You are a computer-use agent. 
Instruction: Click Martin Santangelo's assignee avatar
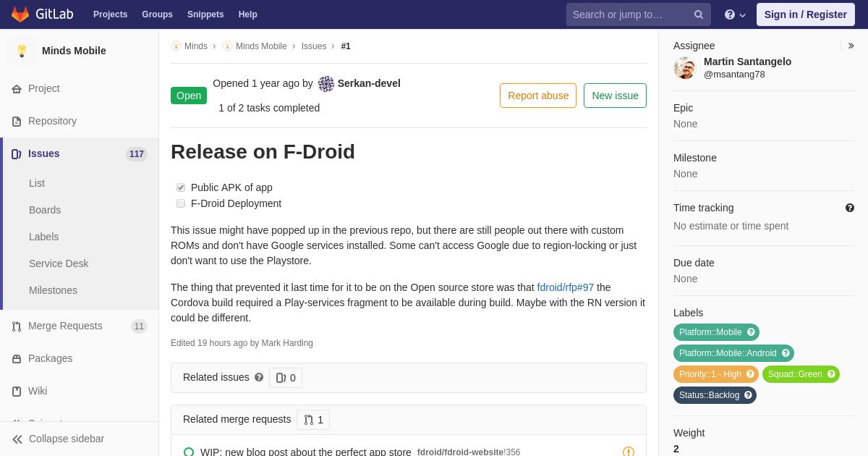coord(684,68)
